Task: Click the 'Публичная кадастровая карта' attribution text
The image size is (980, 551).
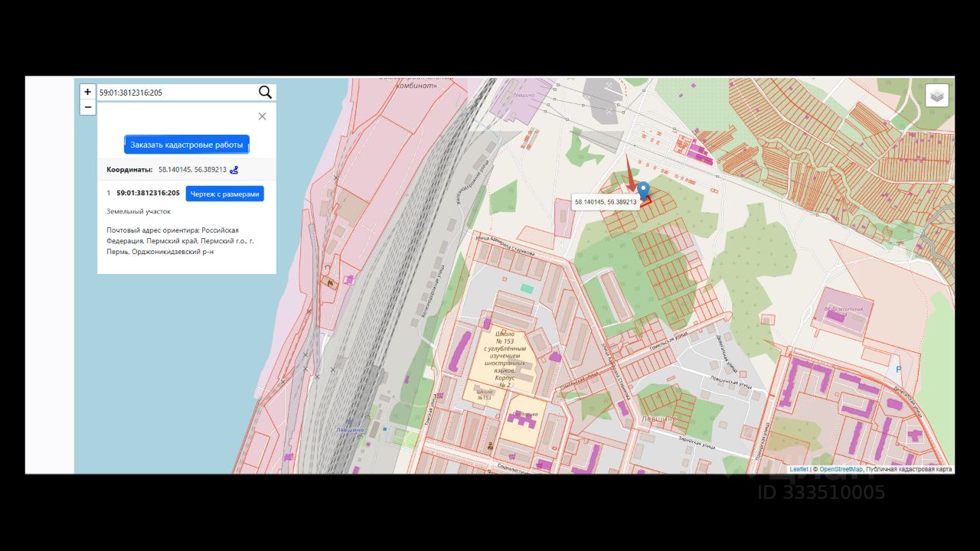Action: [909, 469]
